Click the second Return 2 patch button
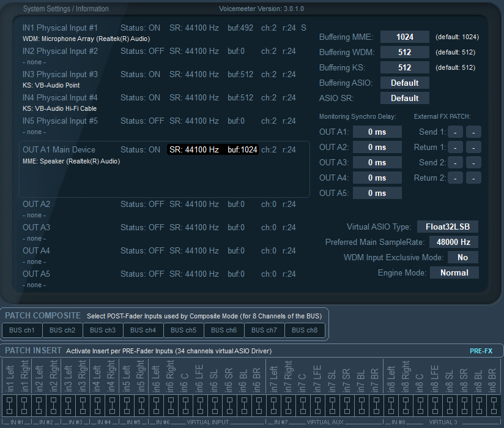Viewport: 504px width, 428px height. [473, 178]
